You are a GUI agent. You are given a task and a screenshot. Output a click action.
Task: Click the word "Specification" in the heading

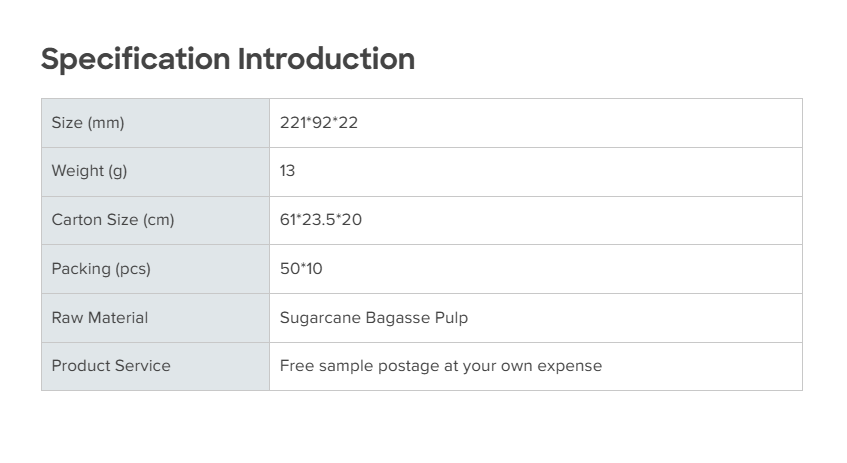click(x=135, y=59)
